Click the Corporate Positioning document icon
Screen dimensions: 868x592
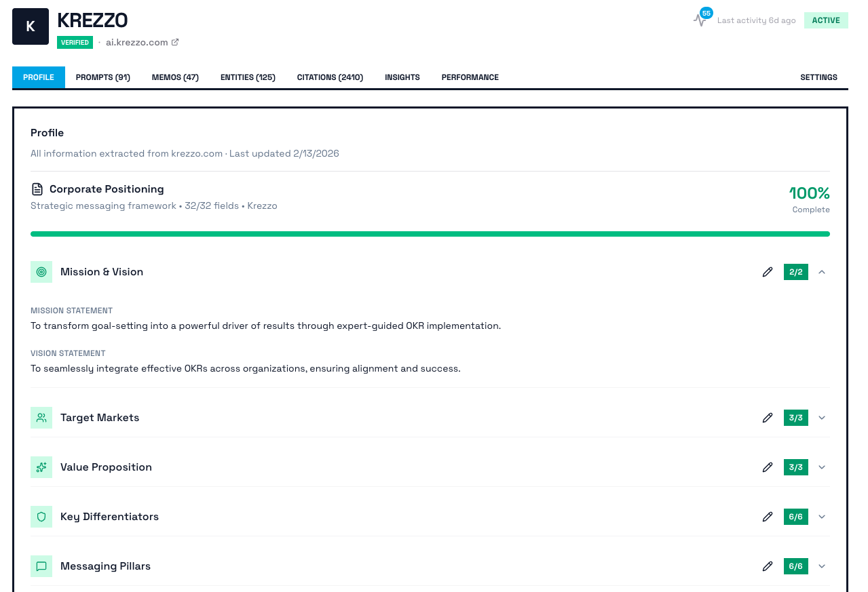36,189
